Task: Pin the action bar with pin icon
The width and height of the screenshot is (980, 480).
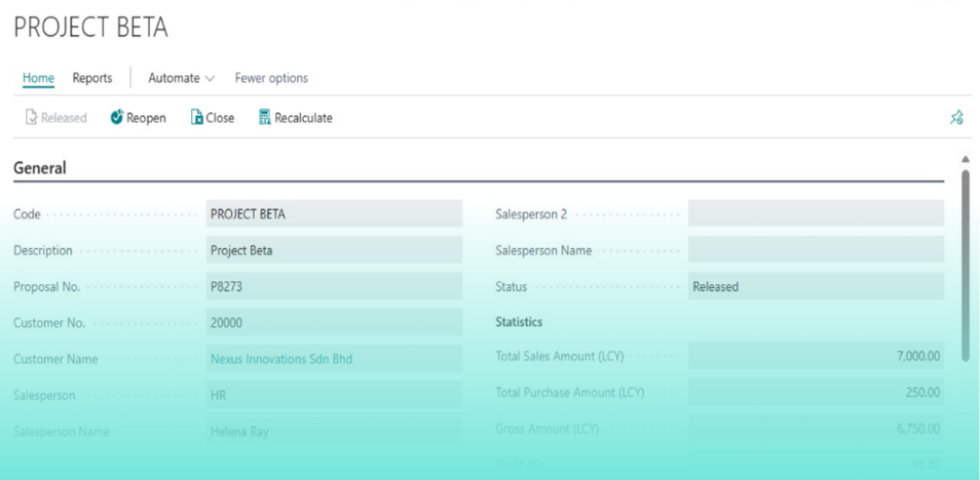Action: point(955,118)
